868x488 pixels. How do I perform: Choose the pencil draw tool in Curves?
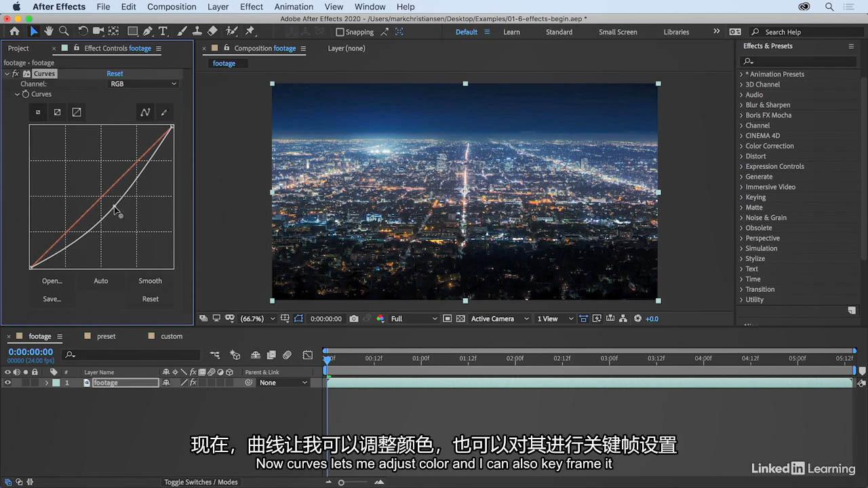[163, 113]
